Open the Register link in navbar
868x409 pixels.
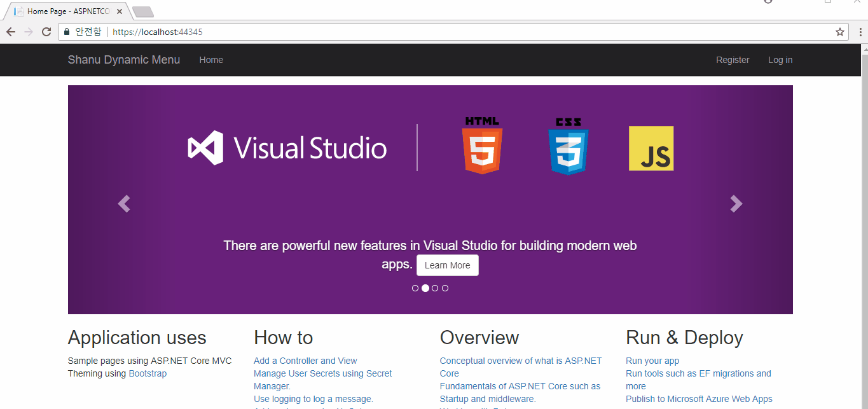tap(733, 60)
